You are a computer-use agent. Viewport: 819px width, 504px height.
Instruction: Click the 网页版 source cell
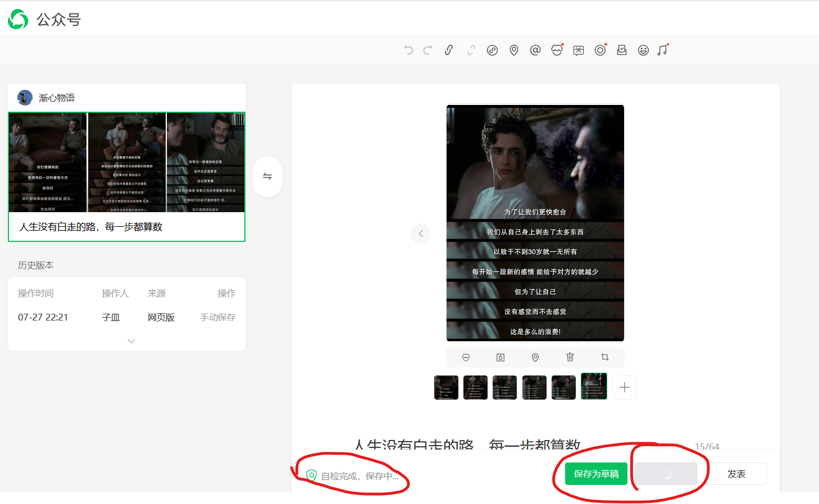pos(161,317)
